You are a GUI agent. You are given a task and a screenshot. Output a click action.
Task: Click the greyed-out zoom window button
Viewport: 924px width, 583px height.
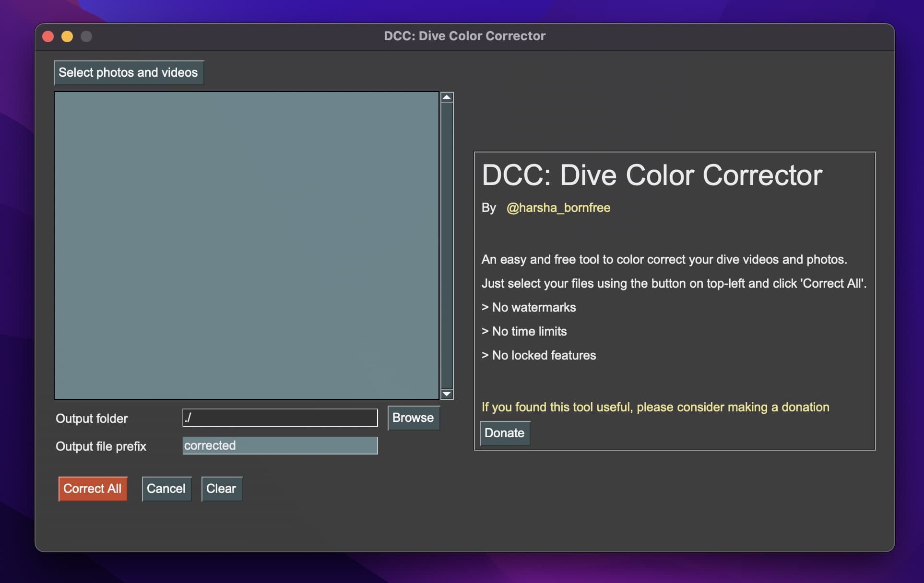click(x=86, y=36)
